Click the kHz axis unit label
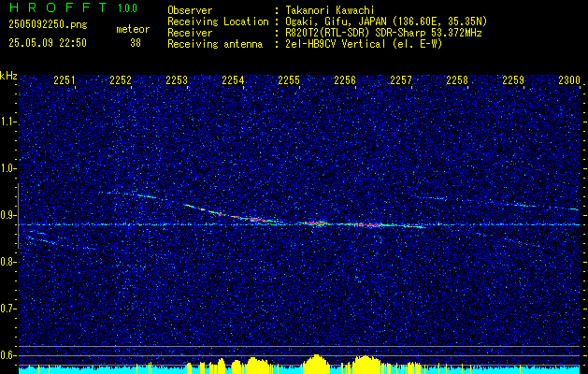Screen dimensions: 588x374 coord(8,76)
